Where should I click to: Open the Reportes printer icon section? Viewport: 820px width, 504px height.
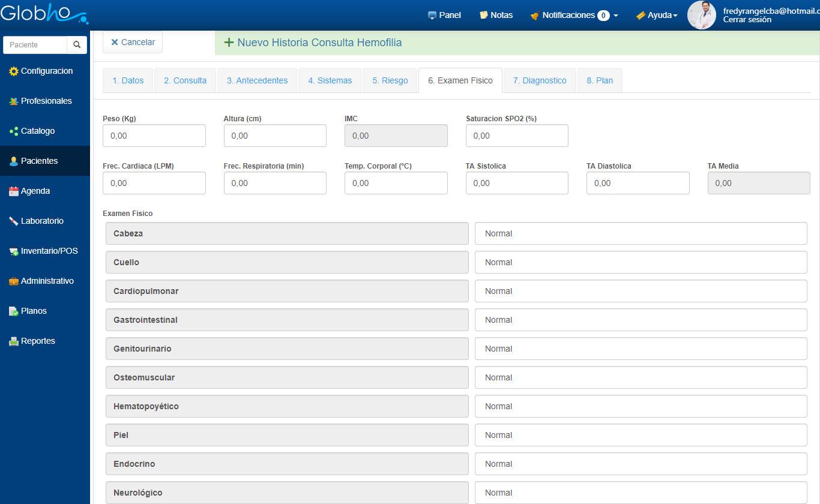[14, 341]
